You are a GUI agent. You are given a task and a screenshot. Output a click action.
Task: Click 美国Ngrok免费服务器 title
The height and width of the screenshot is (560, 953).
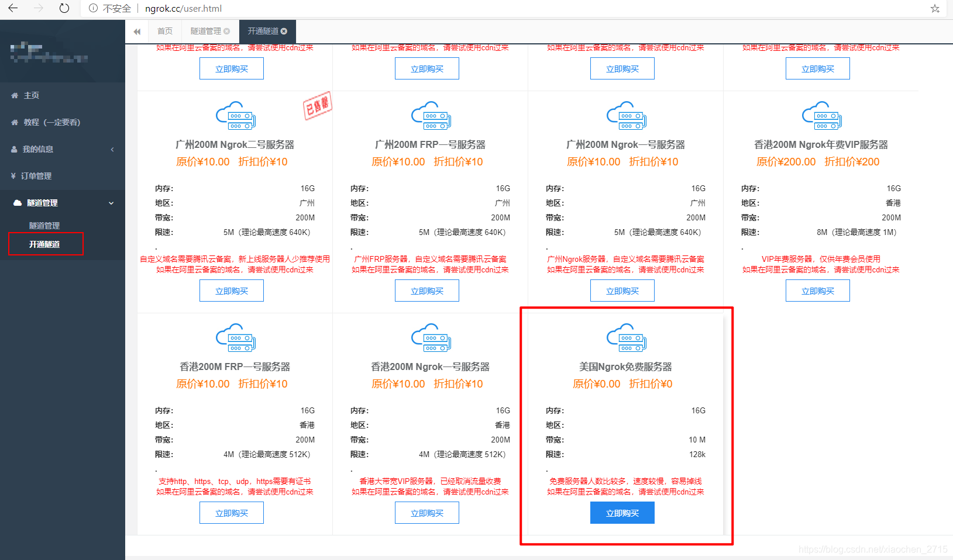coord(626,367)
